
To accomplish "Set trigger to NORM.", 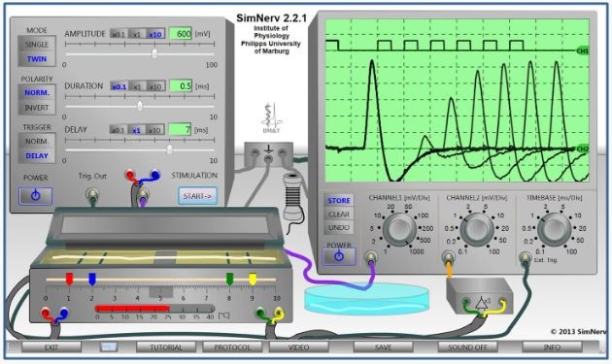I will click(37, 141).
